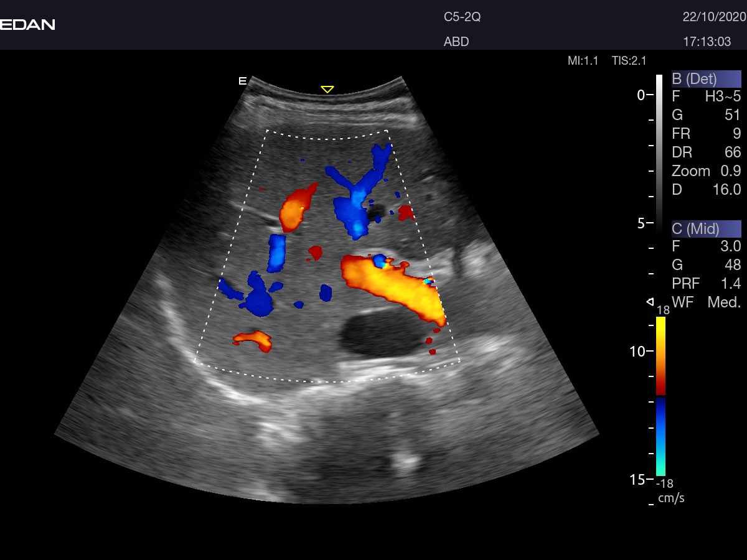Click the Zoom 0.9 parameter
Viewport: 747px width, 560px height.
[706, 171]
